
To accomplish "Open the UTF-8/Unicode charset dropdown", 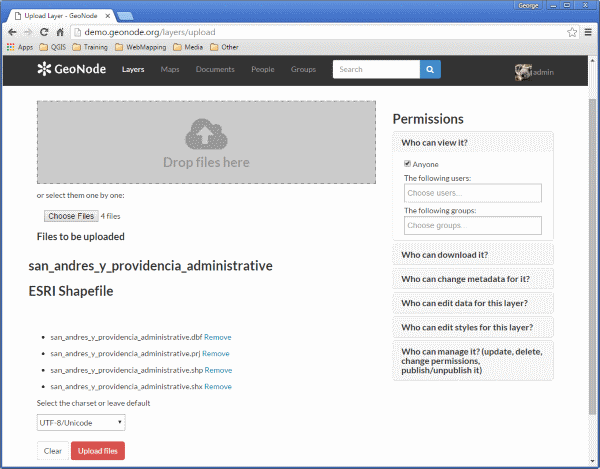I will 81,423.
